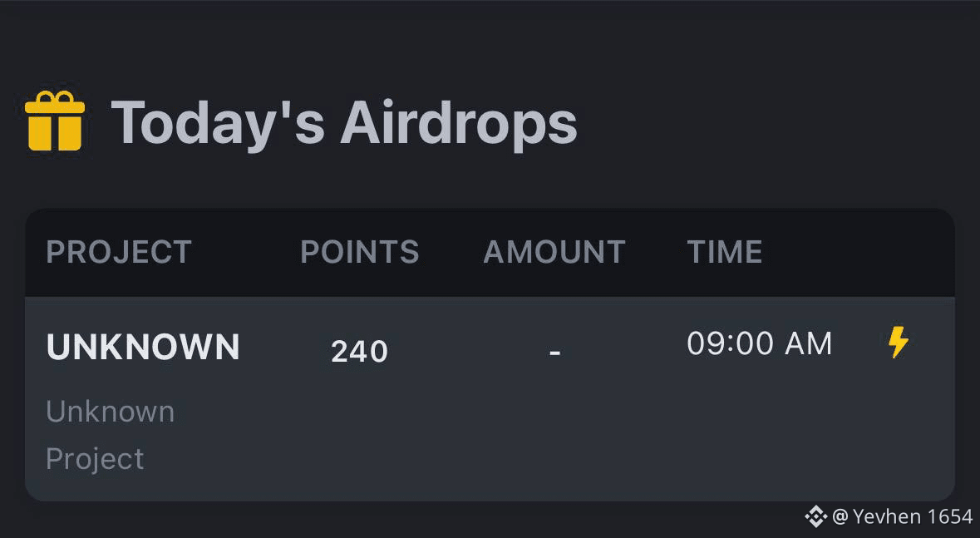Click the 09:00 AM time value
Screen dimensions: 980x538
tap(760, 343)
